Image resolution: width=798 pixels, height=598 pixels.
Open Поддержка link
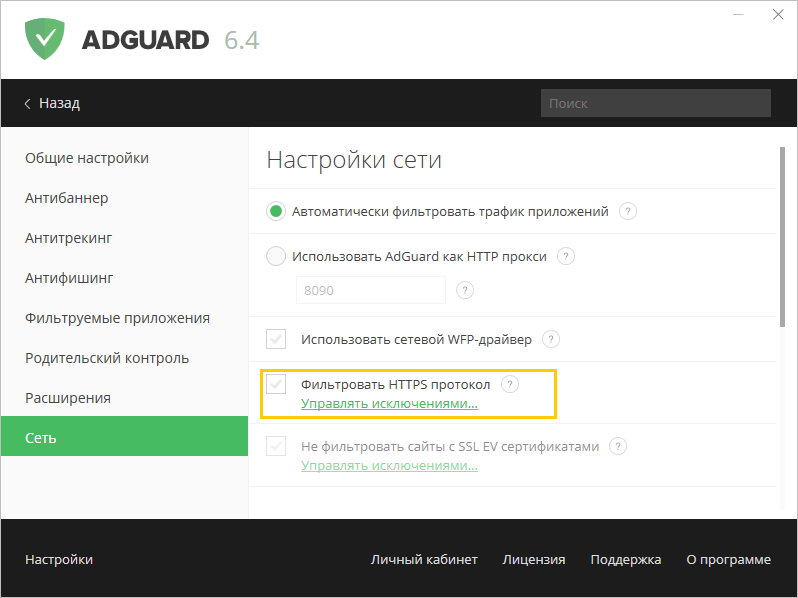[x=625, y=559]
